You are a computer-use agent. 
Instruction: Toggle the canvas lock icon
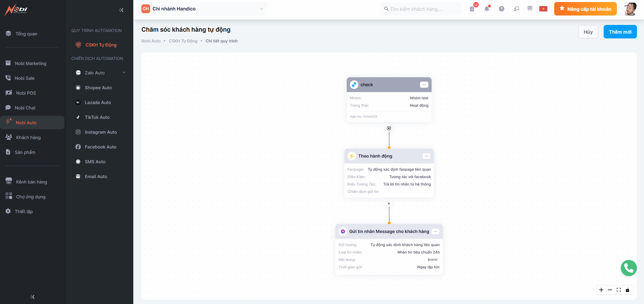[628, 290]
